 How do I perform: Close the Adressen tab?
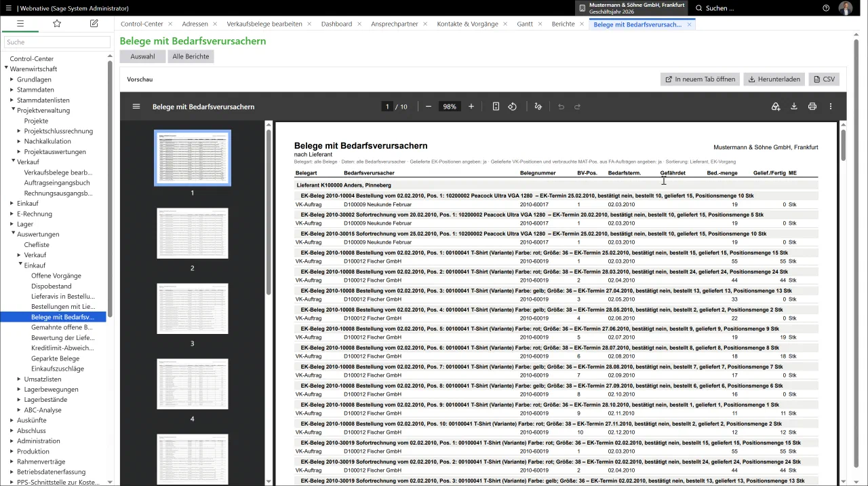click(216, 24)
